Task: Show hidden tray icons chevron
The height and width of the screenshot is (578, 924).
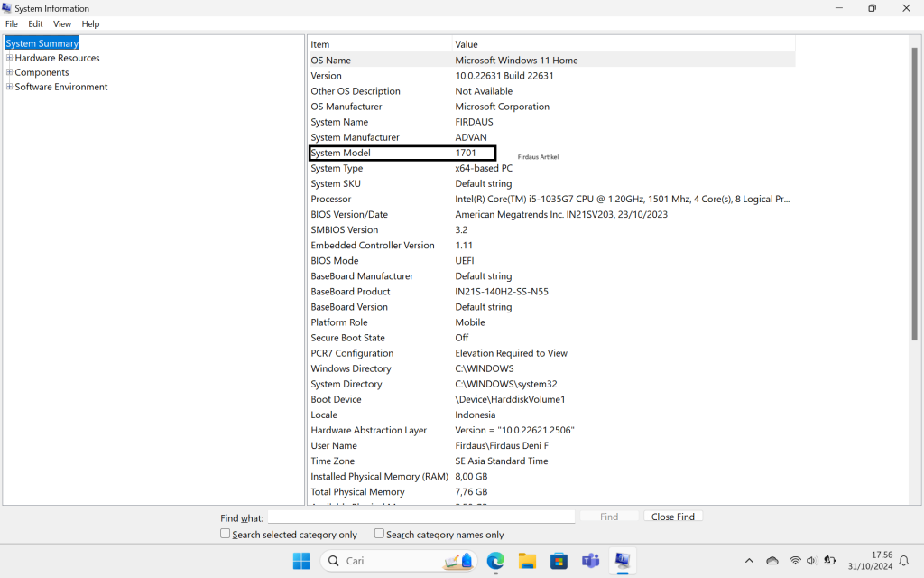Action: tap(749, 561)
